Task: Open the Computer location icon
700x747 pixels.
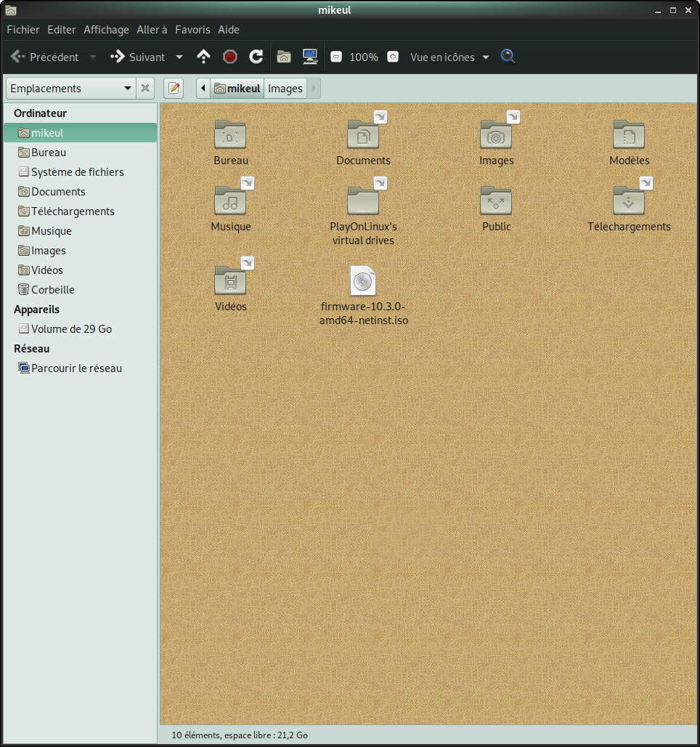Action: pos(311,57)
